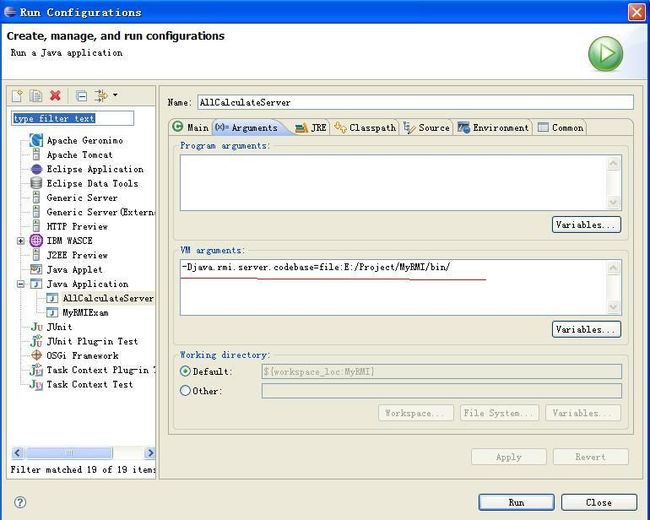Open the Classpath tab
This screenshot has width=650, height=520.
365,128
